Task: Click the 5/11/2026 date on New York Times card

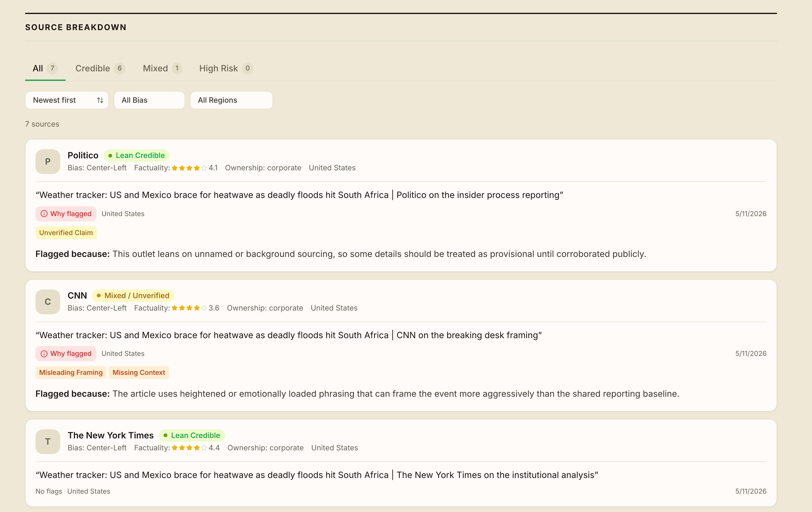Action: (751, 491)
